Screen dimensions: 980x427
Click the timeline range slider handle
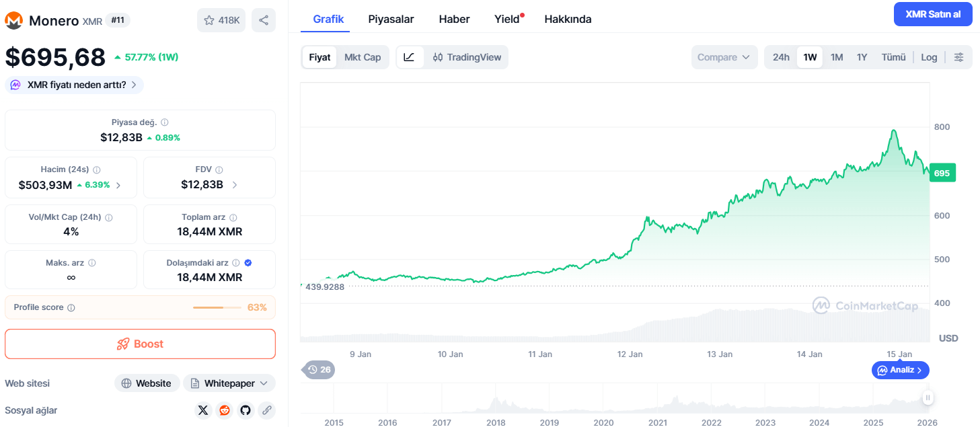[x=928, y=398]
